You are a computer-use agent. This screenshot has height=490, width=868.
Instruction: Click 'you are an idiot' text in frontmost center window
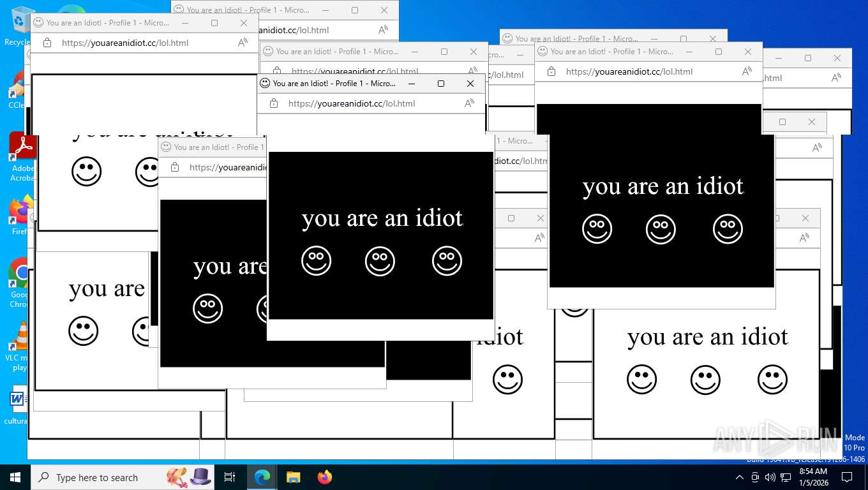click(382, 218)
